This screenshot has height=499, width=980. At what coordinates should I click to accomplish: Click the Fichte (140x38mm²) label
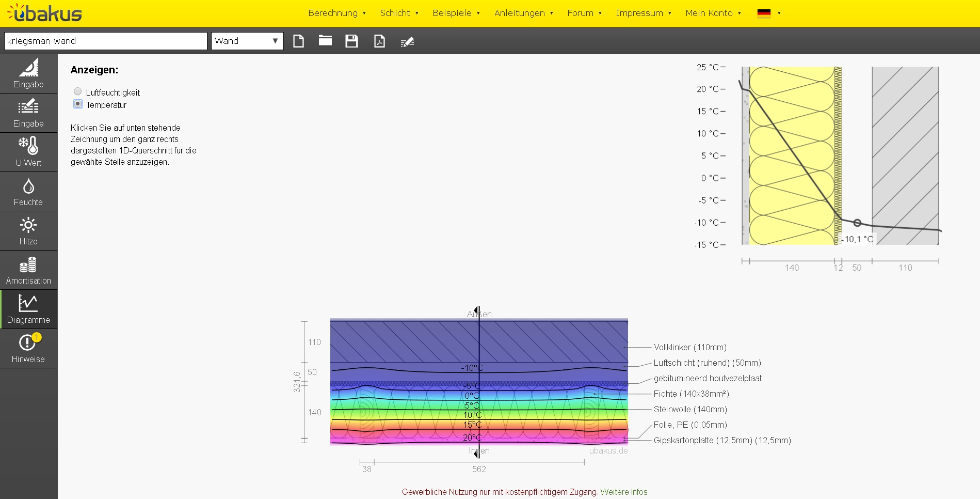coord(691,394)
